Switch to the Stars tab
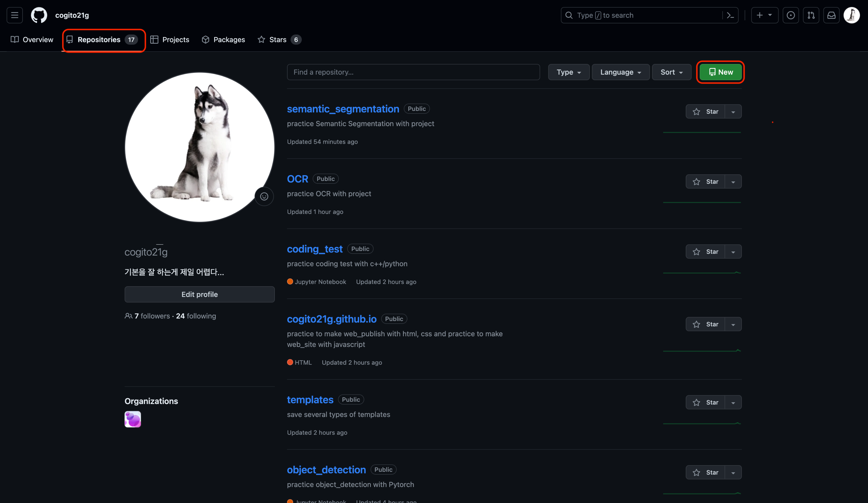 coord(279,40)
